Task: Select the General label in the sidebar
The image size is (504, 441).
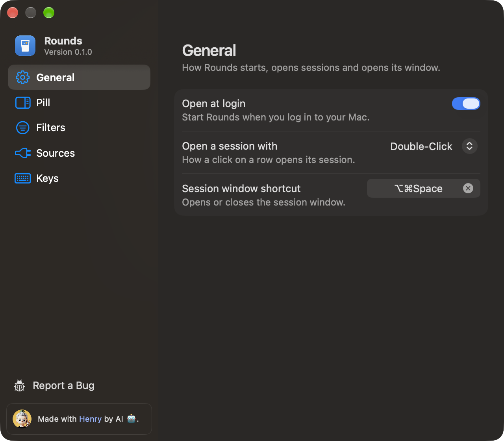Action: tap(56, 78)
